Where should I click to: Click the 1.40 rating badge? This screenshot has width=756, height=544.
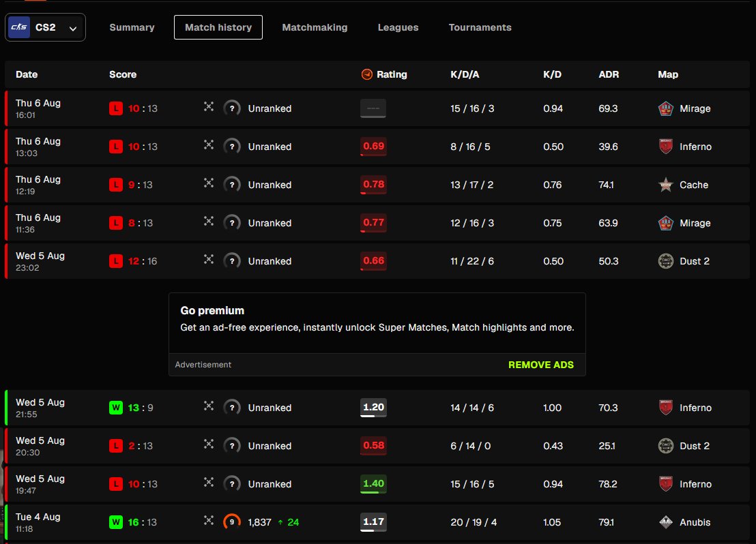[373, 484]
